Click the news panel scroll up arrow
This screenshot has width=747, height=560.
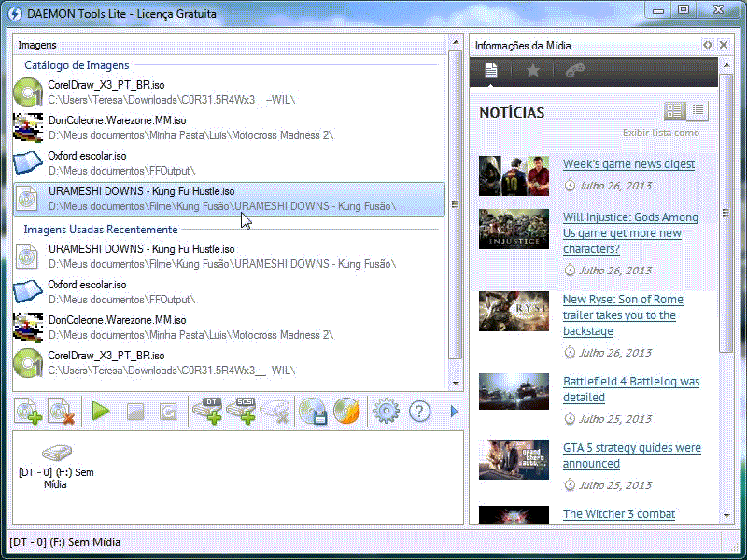(726, 65)
